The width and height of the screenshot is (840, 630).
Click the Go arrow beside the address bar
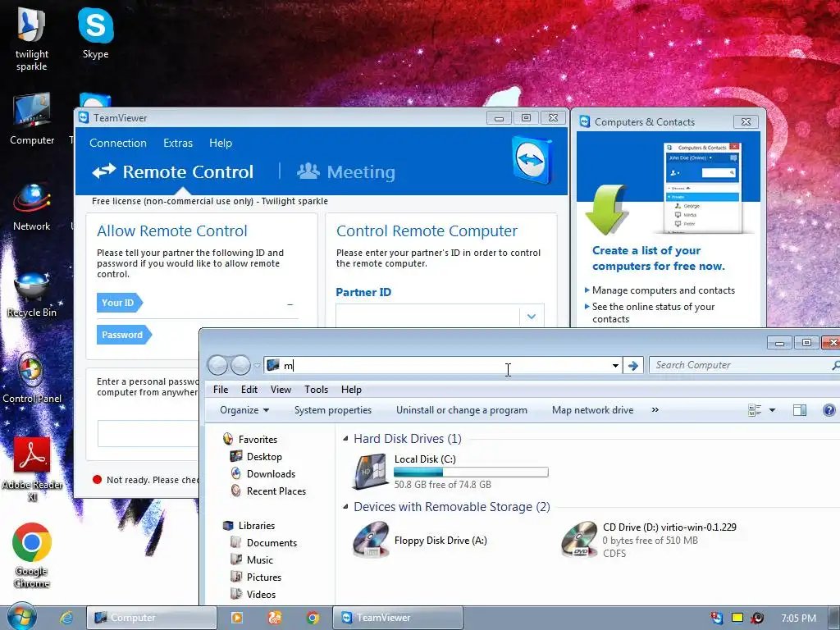click(x=633, y=365)
